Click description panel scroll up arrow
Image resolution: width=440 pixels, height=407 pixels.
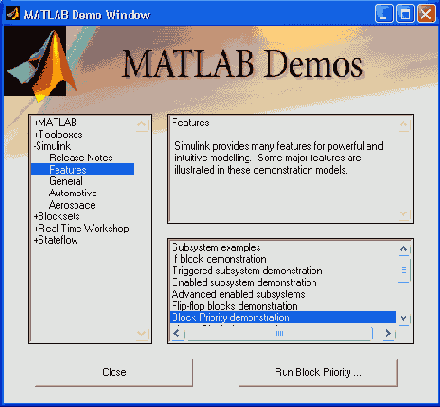(x=404, y=125)
